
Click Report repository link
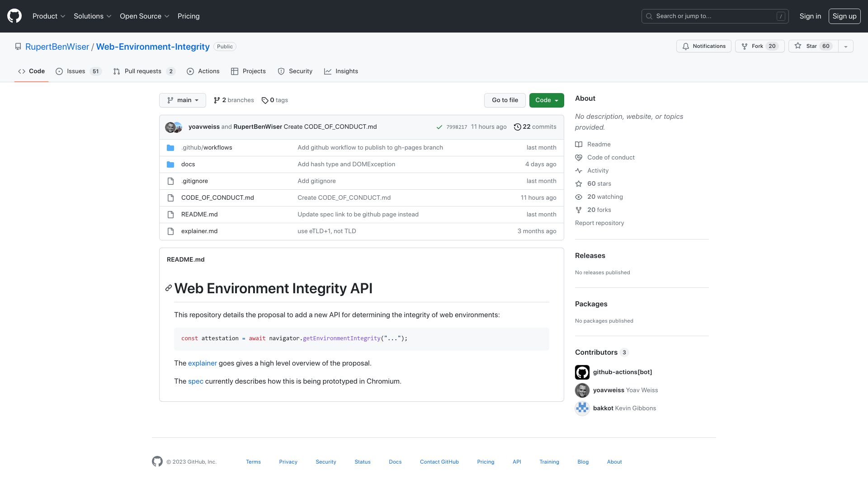(x=599, y=223)
